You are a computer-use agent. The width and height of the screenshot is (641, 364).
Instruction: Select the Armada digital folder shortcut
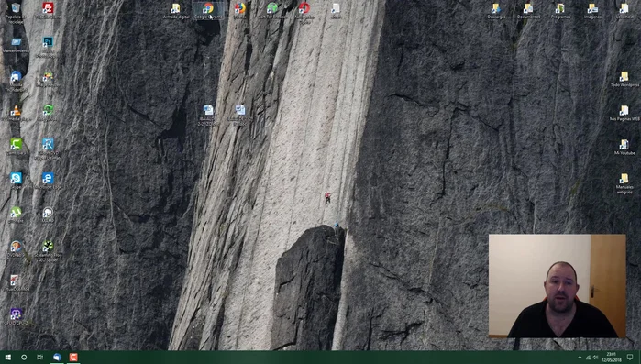tap(176, 11)
